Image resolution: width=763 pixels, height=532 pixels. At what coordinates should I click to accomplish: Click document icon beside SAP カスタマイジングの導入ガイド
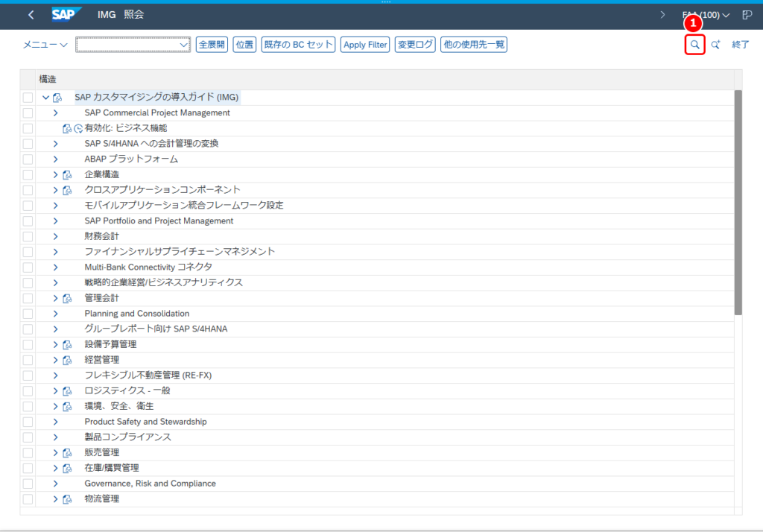[57, 98]
